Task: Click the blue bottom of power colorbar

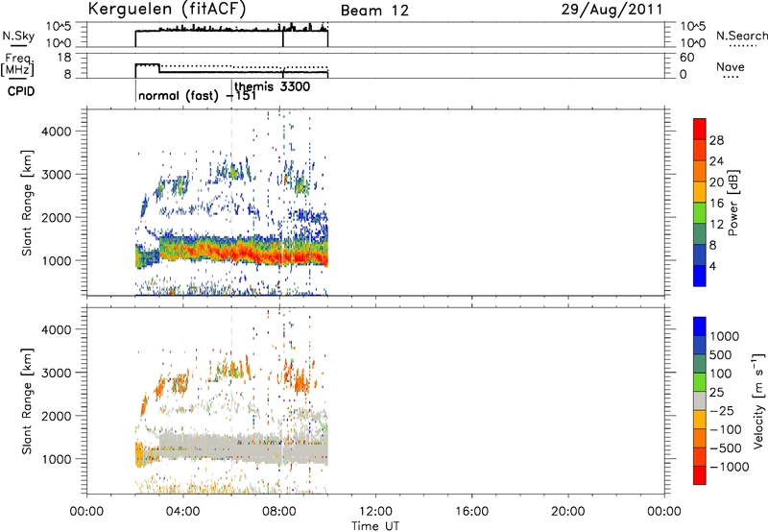Action: point(700,276)
